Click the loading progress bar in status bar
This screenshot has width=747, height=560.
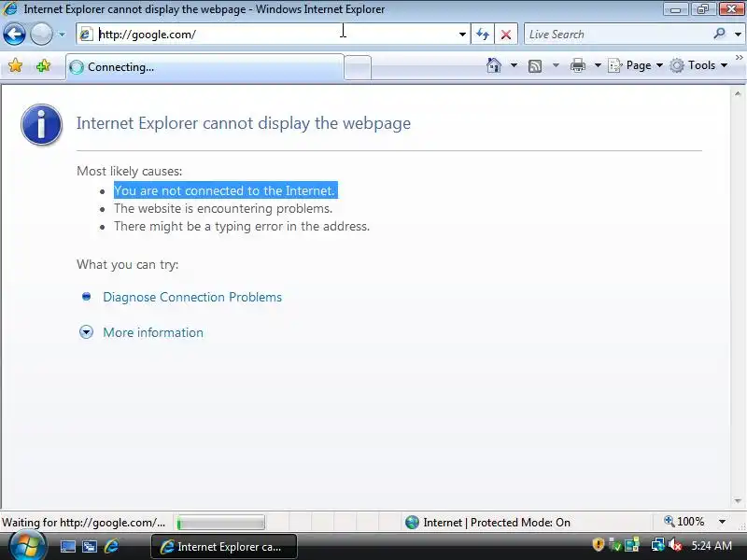(220, 523)
